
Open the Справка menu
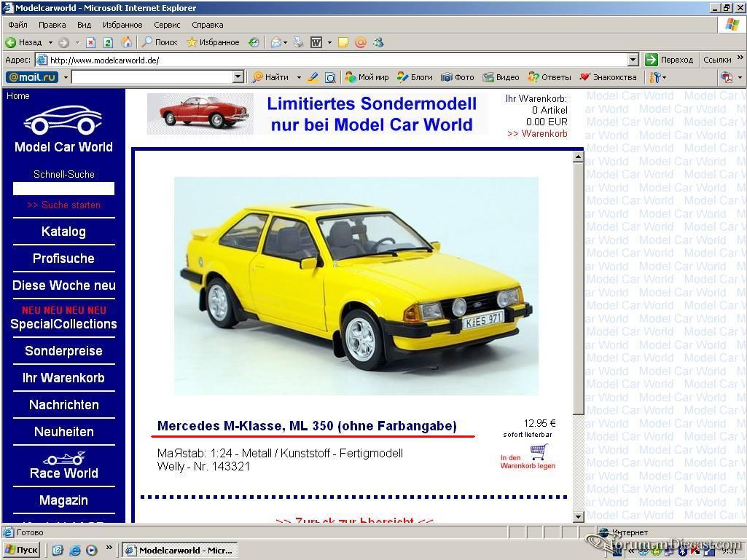click(207, 25)
